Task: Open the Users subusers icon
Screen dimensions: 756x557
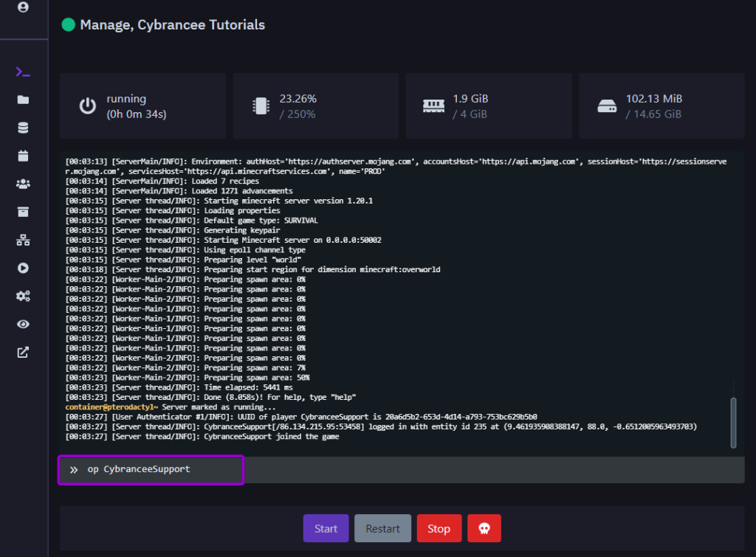Action: 23,184
